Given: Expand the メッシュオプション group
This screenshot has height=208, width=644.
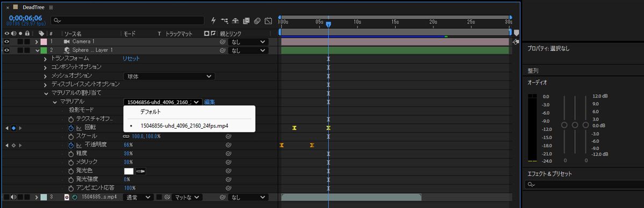Looking at the screenshot, I should 46,76.
